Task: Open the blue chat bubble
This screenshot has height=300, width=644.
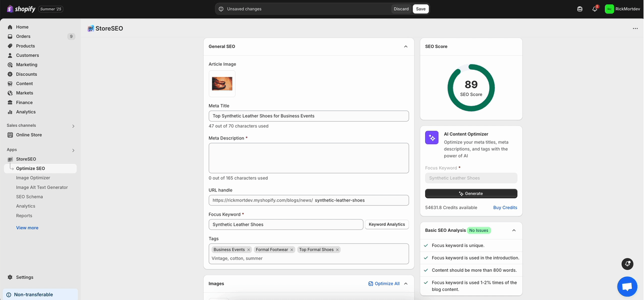Action: click(x=627, y=287)
